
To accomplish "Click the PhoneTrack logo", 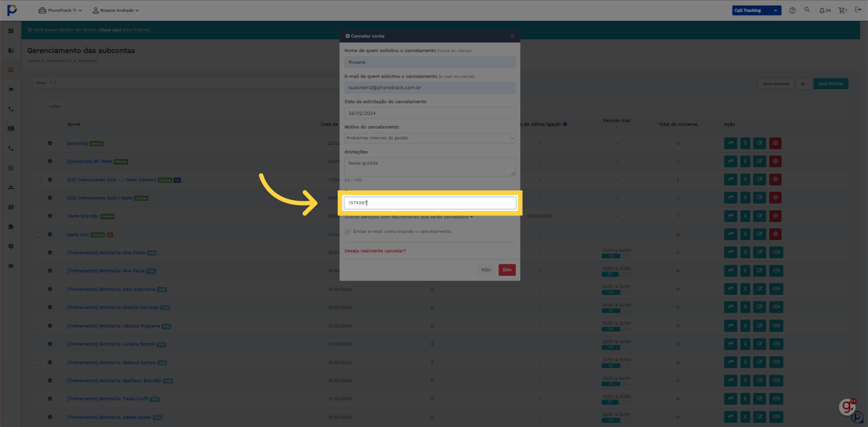I will [12, 10].
